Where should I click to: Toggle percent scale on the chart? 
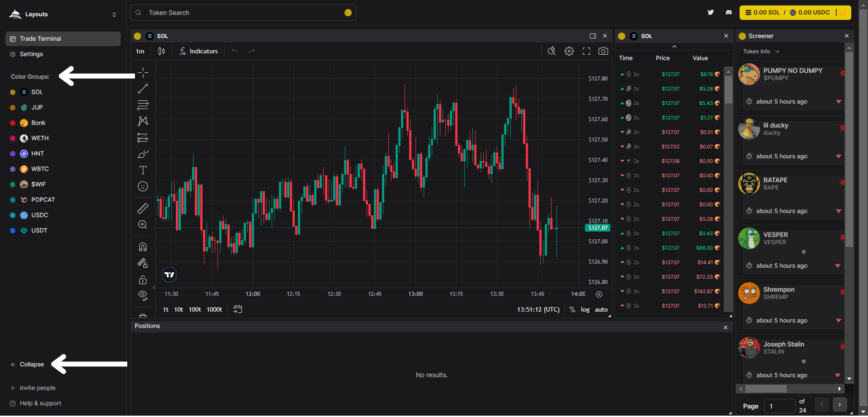pyautogui.click(x=572, y=310)
